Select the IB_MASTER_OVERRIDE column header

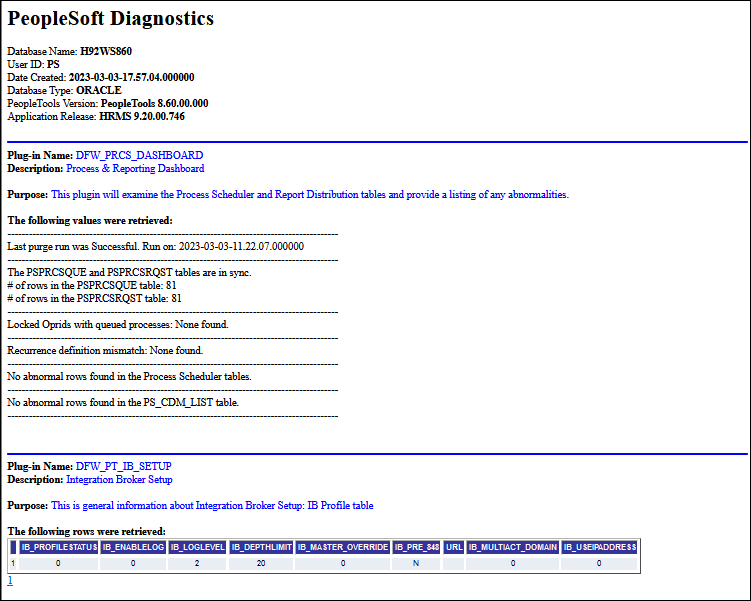point(342,547)
